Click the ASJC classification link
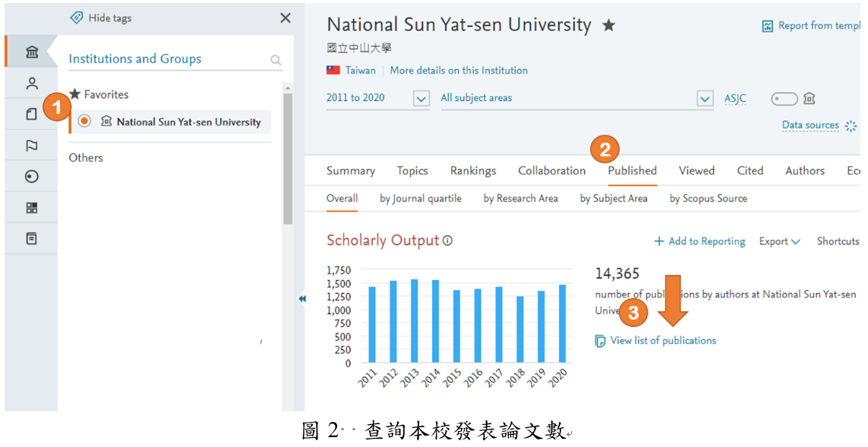Screen dimensions: 868x447 (x=735, y=99)
